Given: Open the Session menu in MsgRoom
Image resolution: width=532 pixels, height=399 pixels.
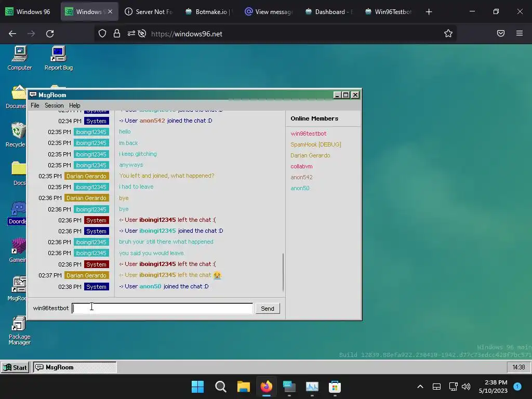Looking at the screenshot, I should 54,105.
